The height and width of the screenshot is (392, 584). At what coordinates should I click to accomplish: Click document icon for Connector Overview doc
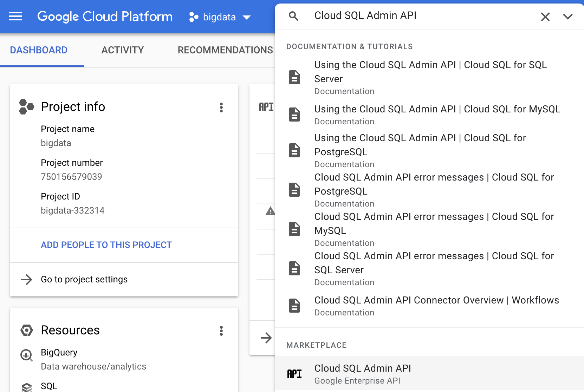(x=294, y=306)
